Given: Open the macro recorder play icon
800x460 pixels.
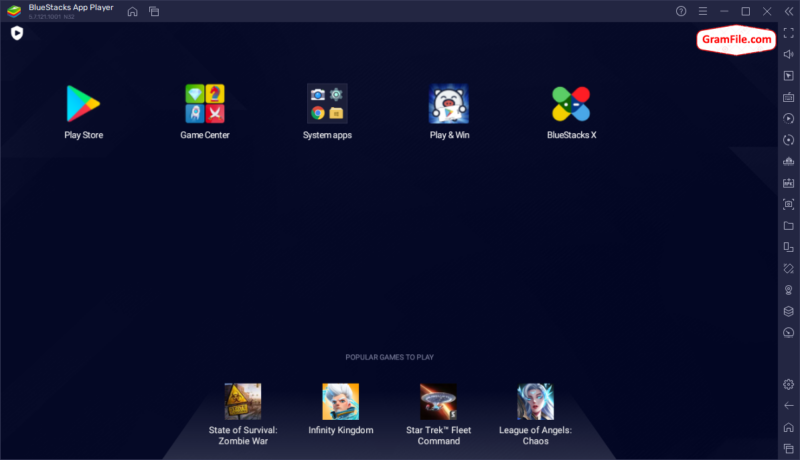Looking at the screenshot, I should (789, 118).
